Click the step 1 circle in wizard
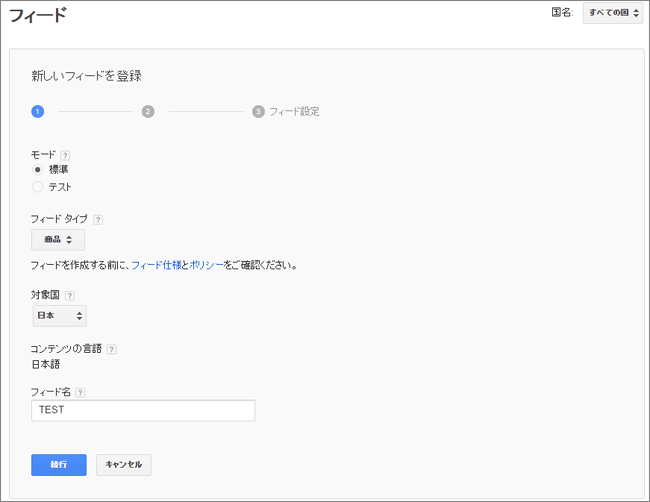The width and height of the screenshot is (650, 502). pyautogui.click(x=38, y=112)
